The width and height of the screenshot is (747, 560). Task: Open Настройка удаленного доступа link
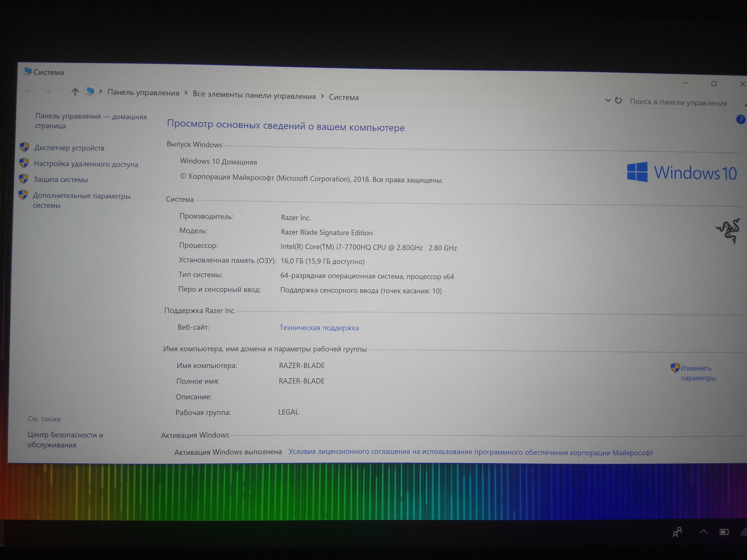point(86,164)
